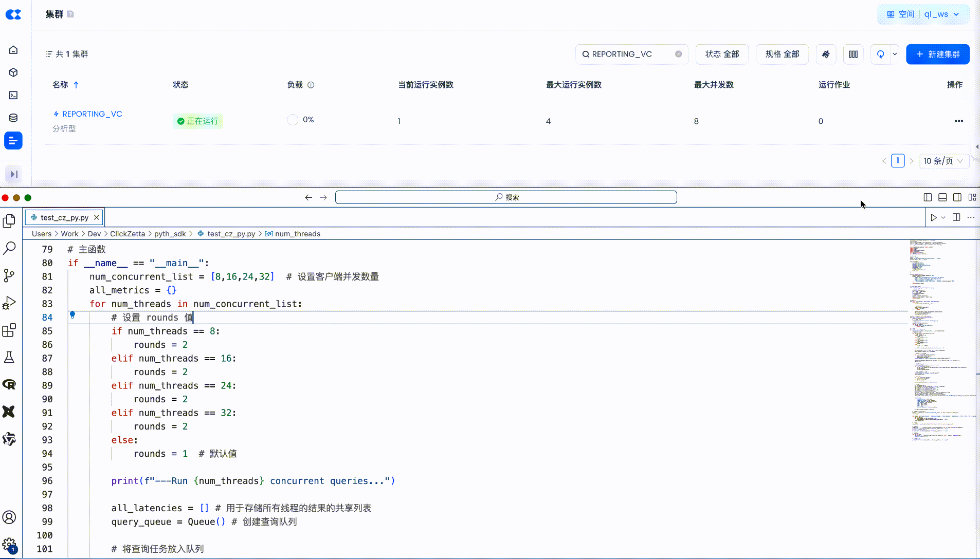
Task: Open the 状态 全部 filter dropdown
Action: [x=722, y=54]
